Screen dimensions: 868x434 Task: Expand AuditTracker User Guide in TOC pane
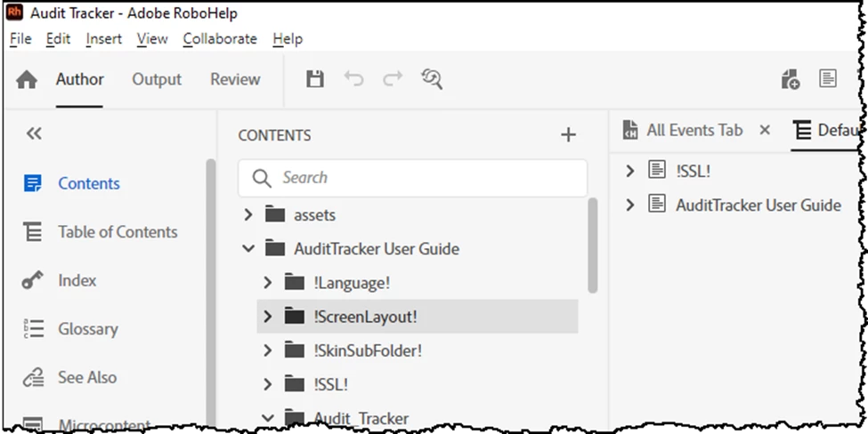point(629,205)
